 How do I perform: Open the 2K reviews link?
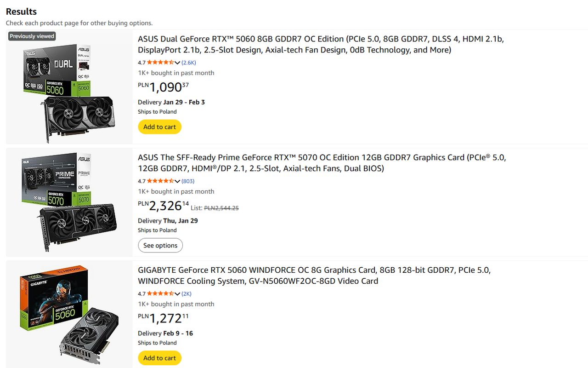[x=187, y=294]
